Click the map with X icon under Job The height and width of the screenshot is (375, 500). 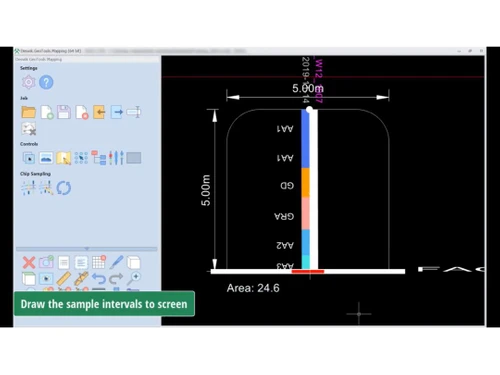(29, 129)
